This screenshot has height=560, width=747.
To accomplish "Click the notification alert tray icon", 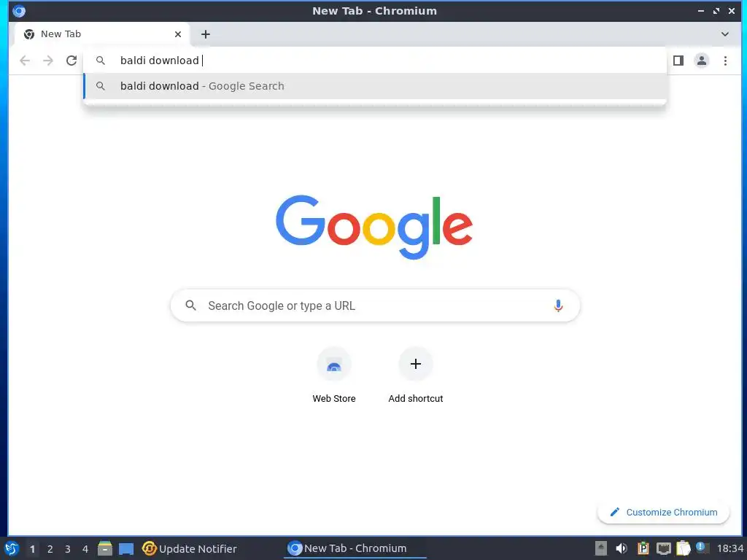I will 702,547.
